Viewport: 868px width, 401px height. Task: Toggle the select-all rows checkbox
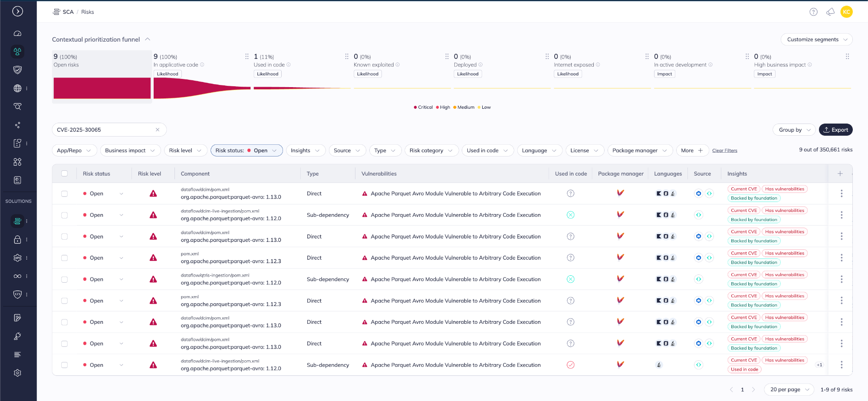click(x=65, y=173)
